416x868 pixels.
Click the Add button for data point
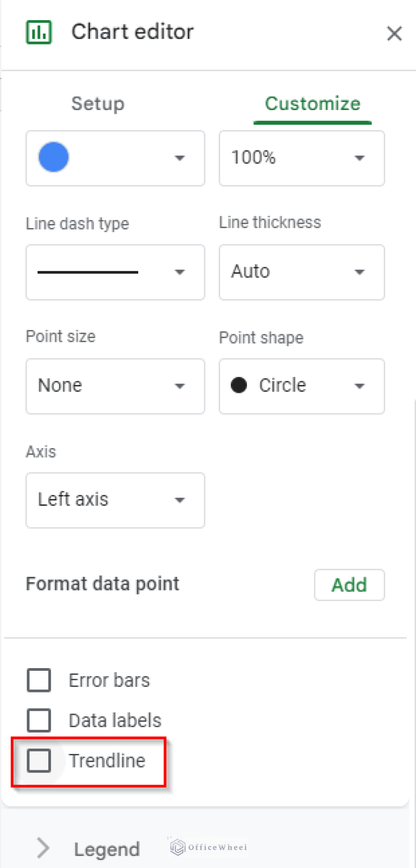point(349,585)
